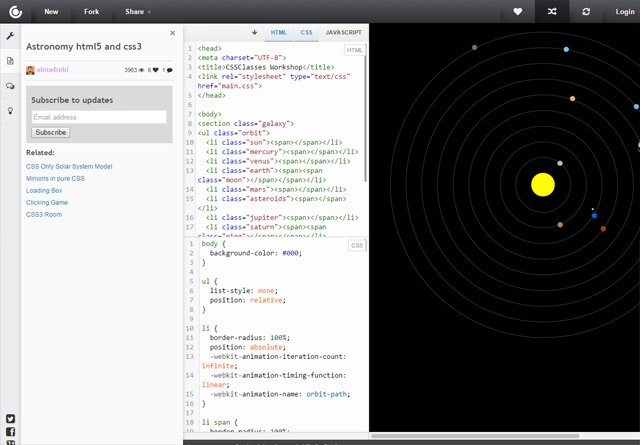Open the lightbulb ideas sidebar icon
Screen dimensions: 640x445
coord(10,111)
